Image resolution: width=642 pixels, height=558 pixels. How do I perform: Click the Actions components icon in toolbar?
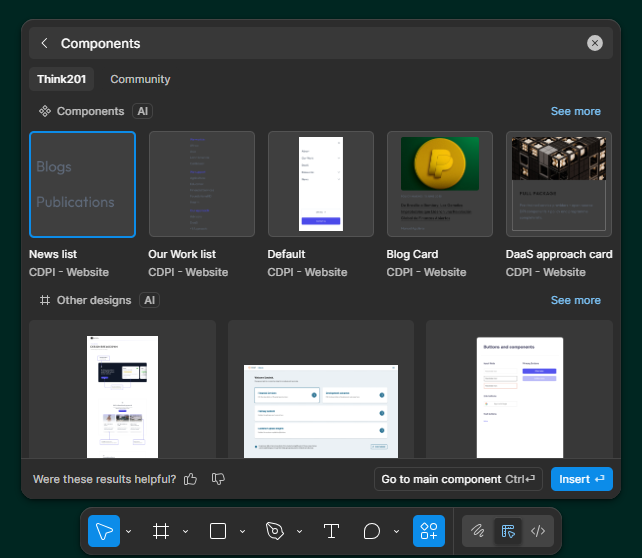[x=429, y=531]
